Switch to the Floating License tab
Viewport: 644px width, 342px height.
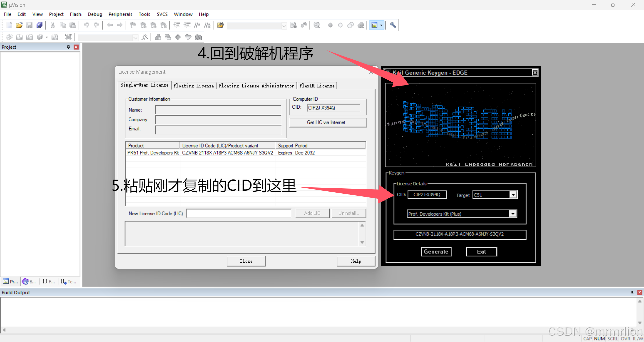pos(194,86)
